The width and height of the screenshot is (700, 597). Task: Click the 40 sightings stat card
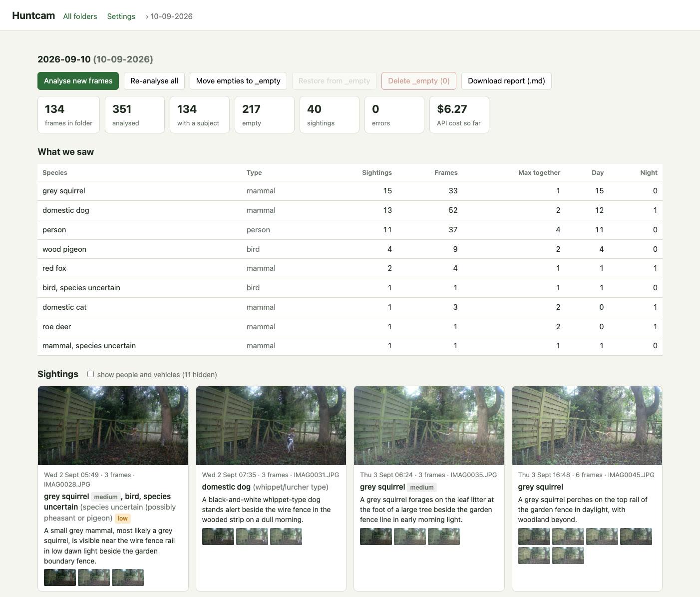coord(329,115)
